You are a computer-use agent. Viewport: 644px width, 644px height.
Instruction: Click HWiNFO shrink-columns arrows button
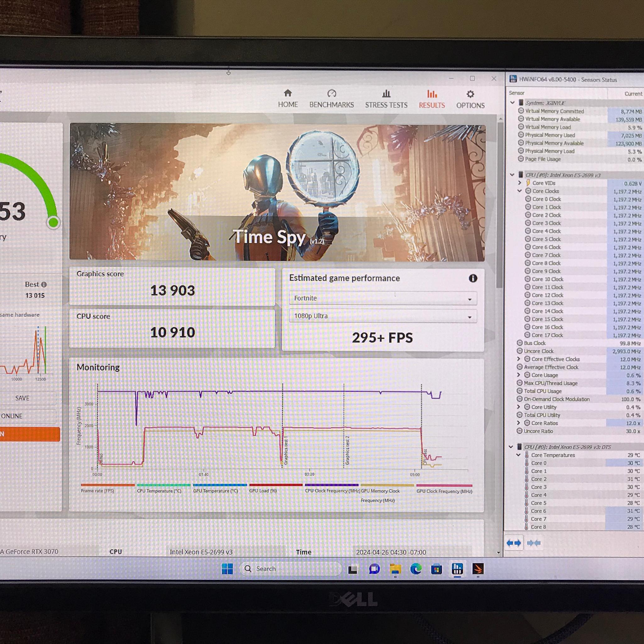(x=534, y=543)
